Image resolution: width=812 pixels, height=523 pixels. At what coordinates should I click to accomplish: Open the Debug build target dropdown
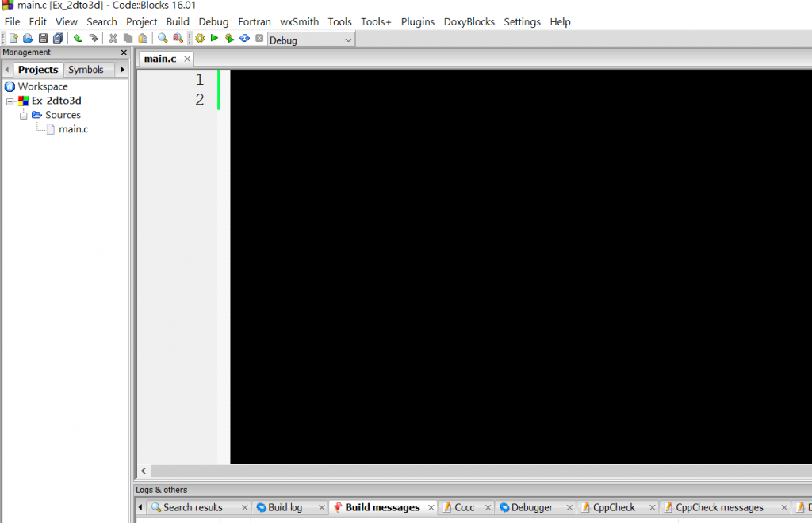coord(311,40)
